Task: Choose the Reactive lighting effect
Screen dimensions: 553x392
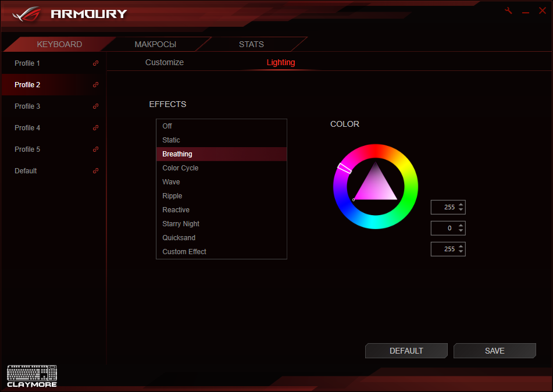Action: (222, 210)
